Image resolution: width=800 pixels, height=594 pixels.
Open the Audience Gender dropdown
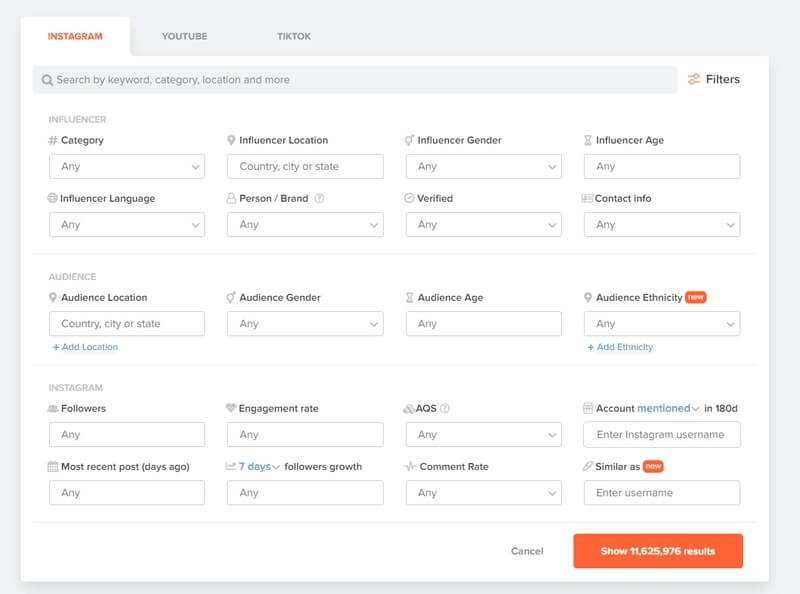point(305,324)
